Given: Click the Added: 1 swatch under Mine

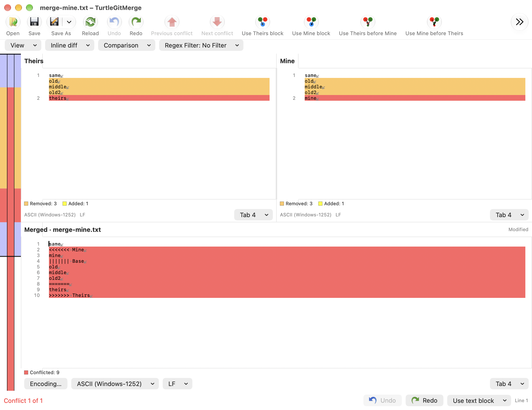Looking at the screenshot, I should 320,204.
